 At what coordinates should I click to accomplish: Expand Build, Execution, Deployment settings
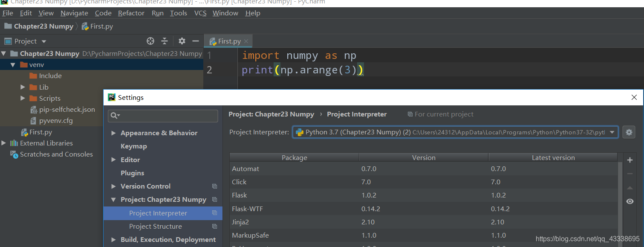click(113, 240)
